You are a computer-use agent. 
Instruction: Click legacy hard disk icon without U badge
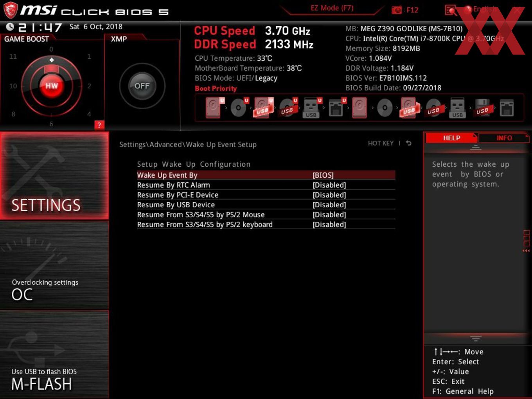[359, 108]
